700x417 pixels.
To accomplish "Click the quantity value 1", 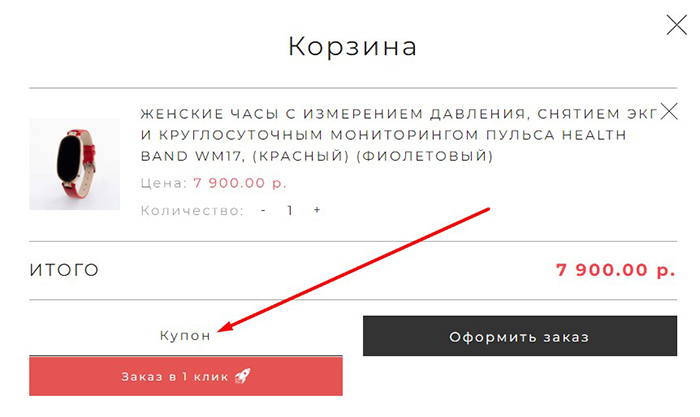I will pos(290,211).
